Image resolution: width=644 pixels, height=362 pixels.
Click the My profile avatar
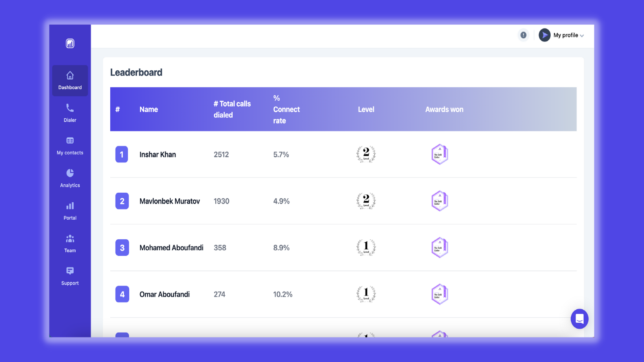pyautogui.click(x=544, y=35)
